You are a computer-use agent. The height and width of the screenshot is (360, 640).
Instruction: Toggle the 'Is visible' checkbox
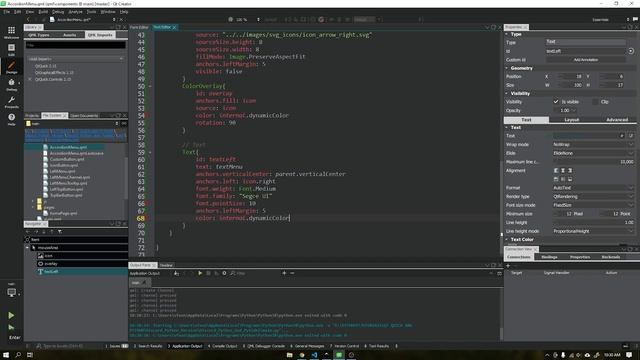pyautogui.click(x=556, y=102)
